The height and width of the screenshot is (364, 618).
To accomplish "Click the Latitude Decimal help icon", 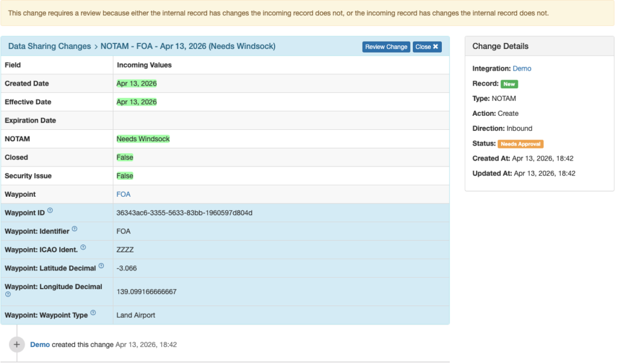I will pyautogui.click(x=101, y=266).
